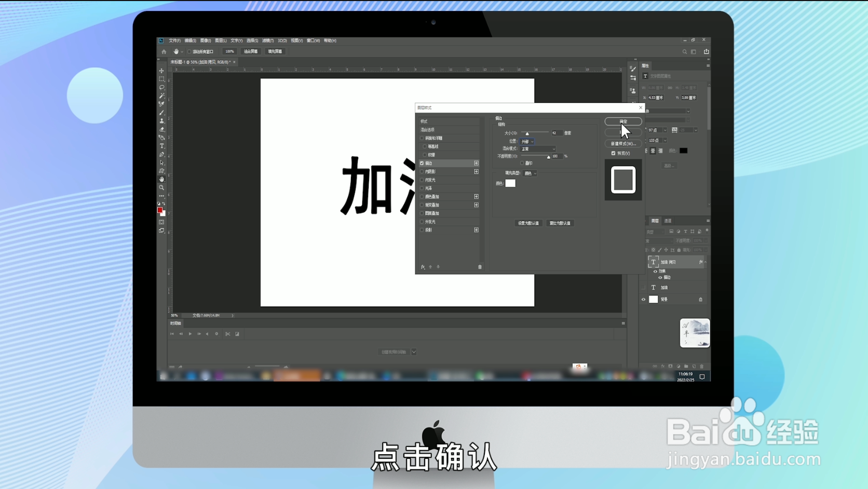Open the 位置 position dropdown

click(x=527, y=142)
